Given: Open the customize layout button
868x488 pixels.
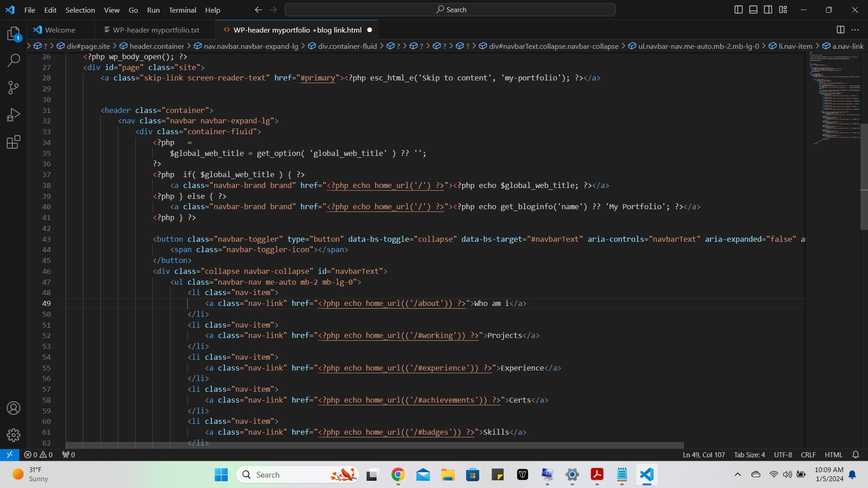Looking at the screenshot, I should [783, 10].
